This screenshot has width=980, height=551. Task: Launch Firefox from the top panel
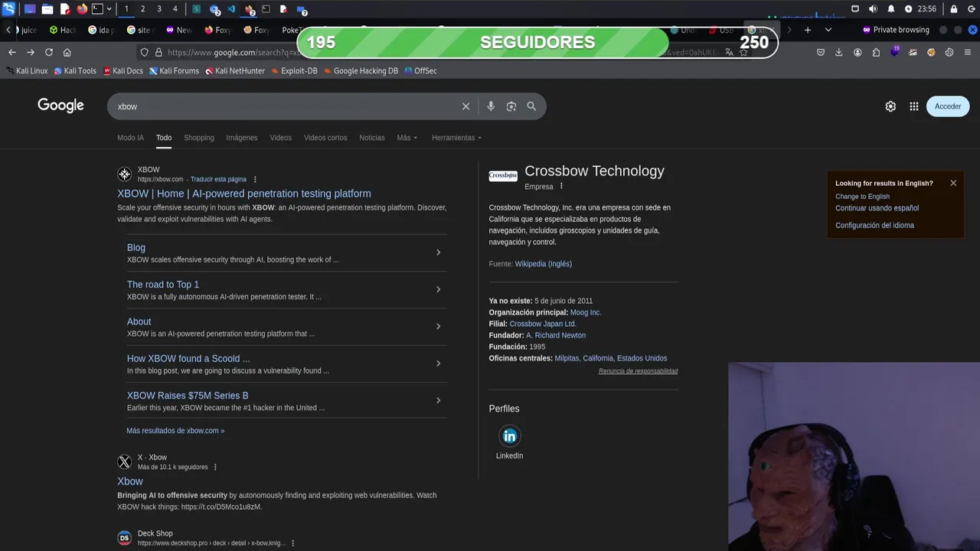pyautogui.click(x=82, y=9)
